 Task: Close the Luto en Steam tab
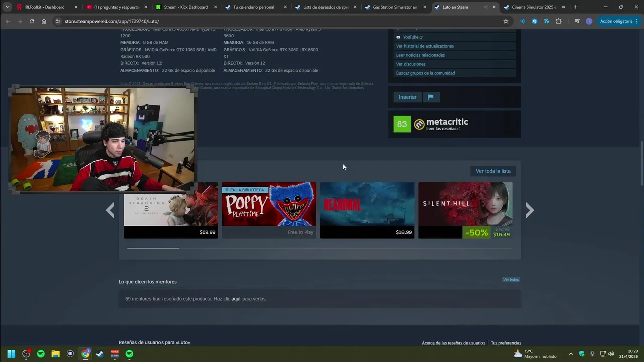pos(494,7)
